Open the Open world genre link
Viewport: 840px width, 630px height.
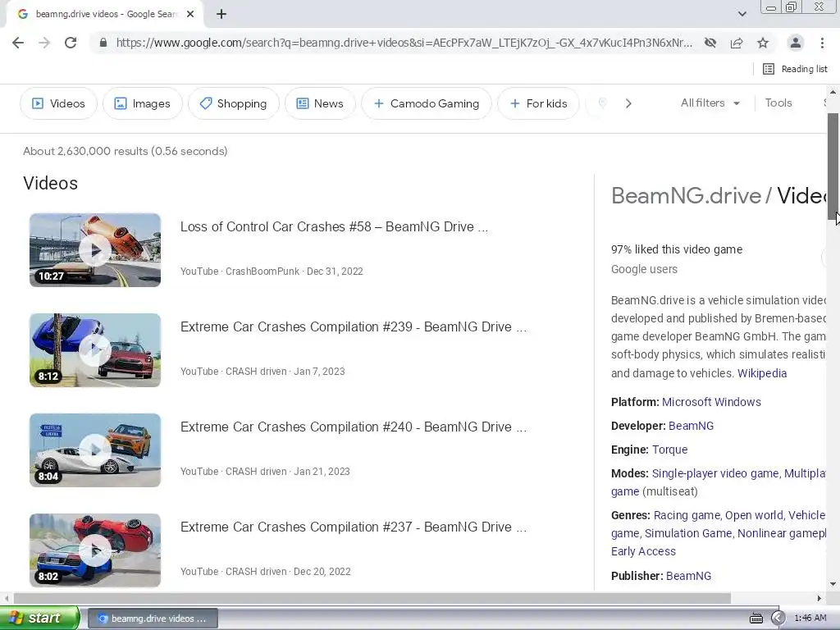[754, 515]
